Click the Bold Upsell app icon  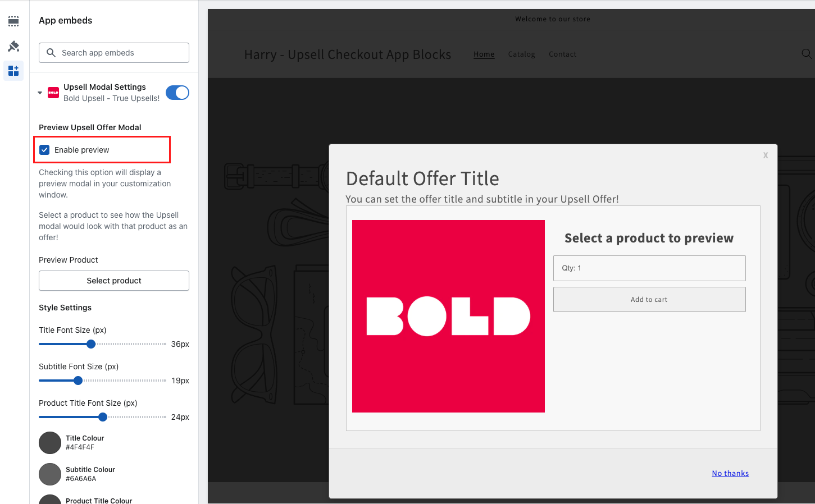pyautogui.click(x=53, y=92)
